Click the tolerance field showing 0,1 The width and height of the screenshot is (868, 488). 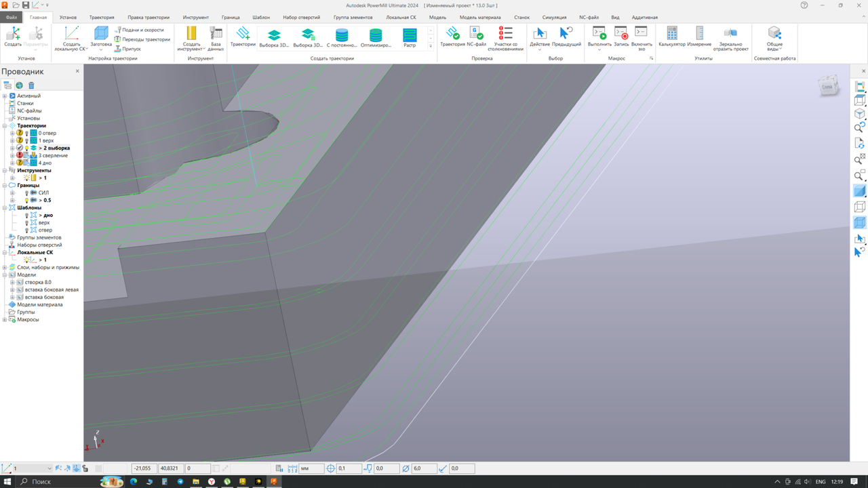[x=349, y=468]
